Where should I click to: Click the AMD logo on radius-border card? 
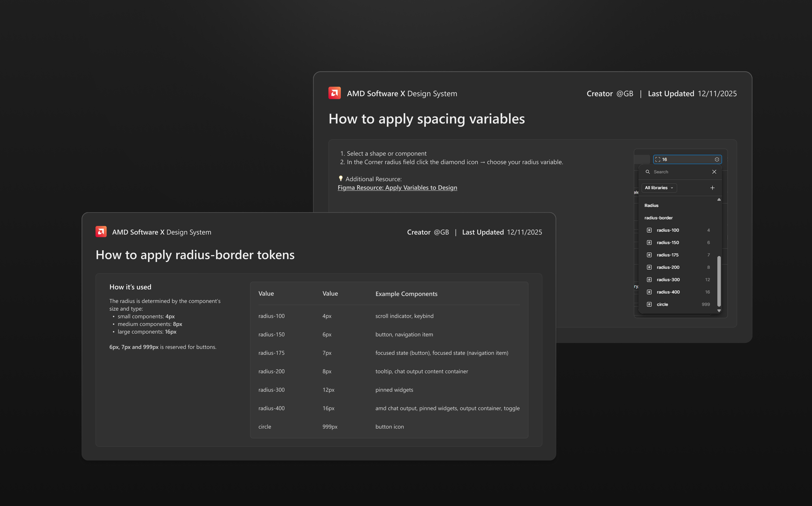click(101, 232)
